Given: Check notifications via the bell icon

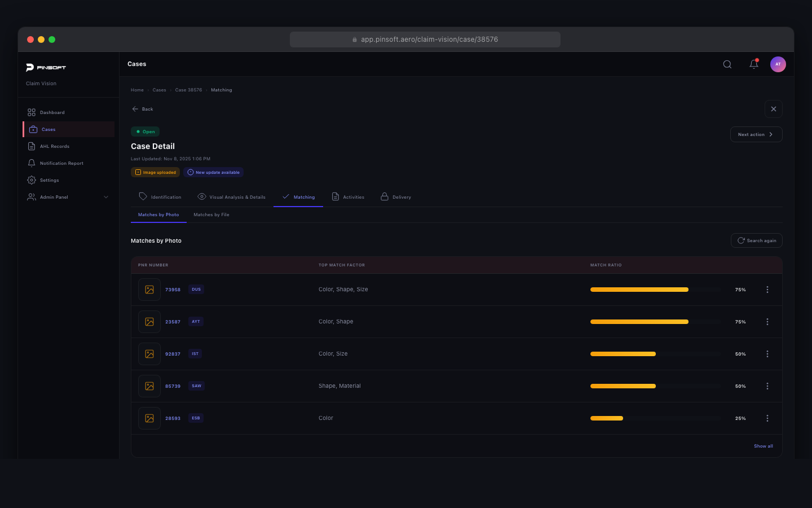Looking at the screenshot, I should pos(754,64).
